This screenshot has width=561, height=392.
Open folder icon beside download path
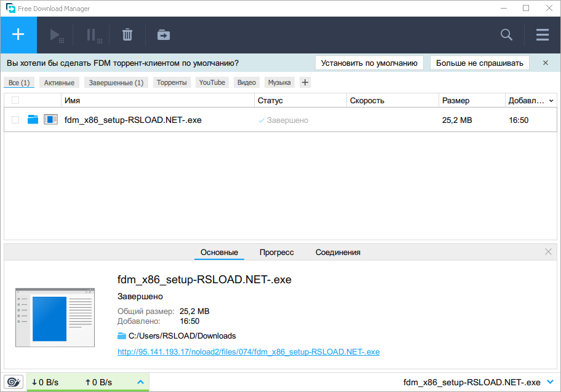tap(122, 336)
